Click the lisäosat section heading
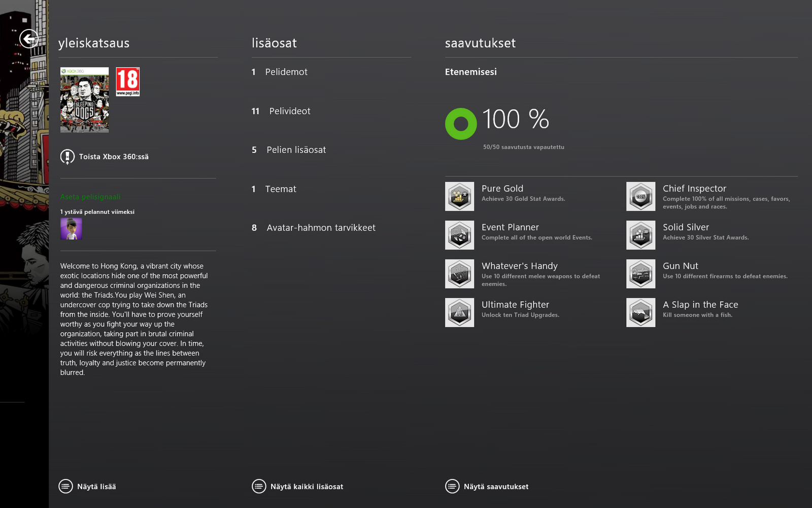The width and height of the screenshot is (812, 508). click(274, 43)
